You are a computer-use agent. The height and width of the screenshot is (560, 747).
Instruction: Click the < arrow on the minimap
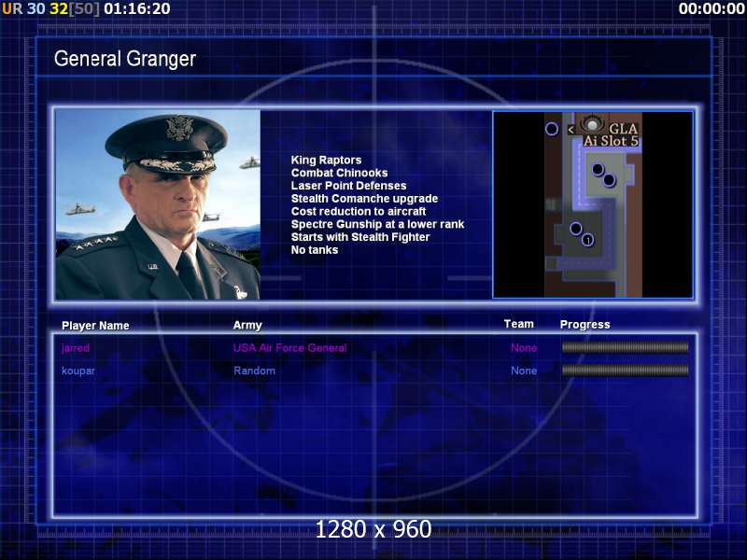(x=571, y=129)
